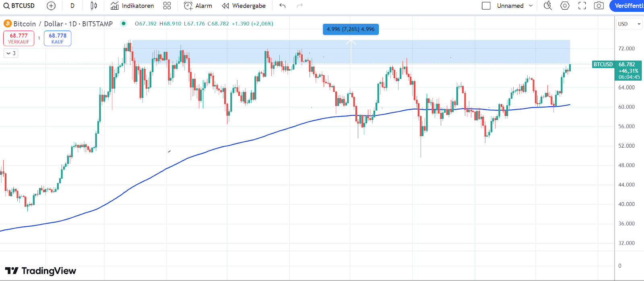Collapse the indicator legend showing 3
Image resolution: width=644 pixels, height=281 pixels.
[11, 53]
